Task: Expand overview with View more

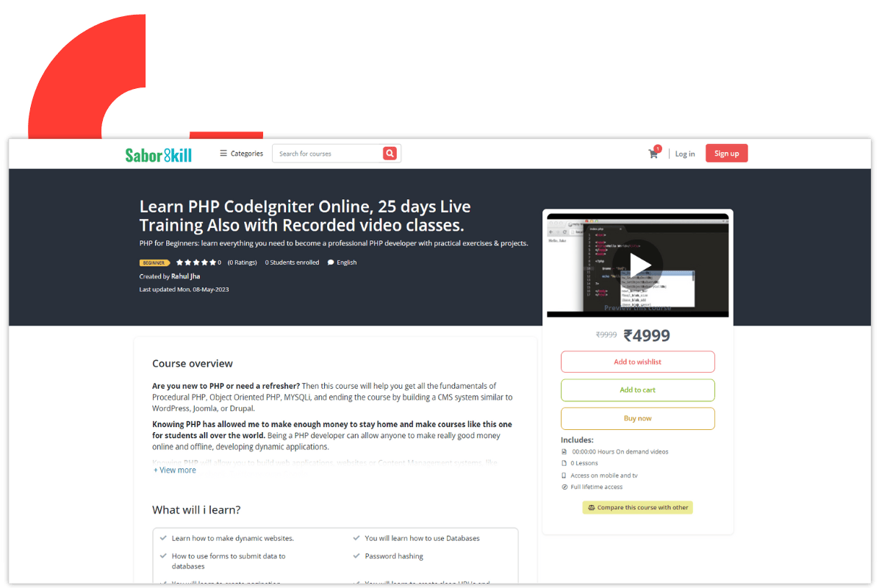Action: pos(175,470)
